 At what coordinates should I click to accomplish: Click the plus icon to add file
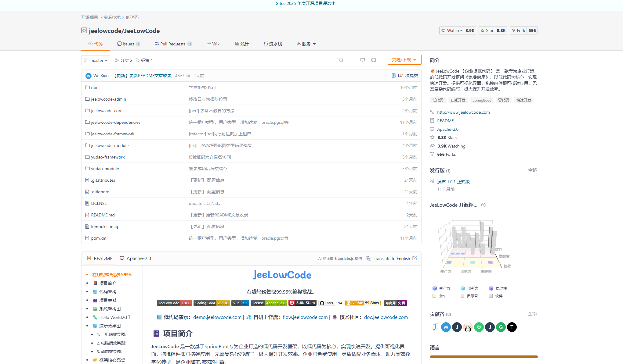pos(352,60)
